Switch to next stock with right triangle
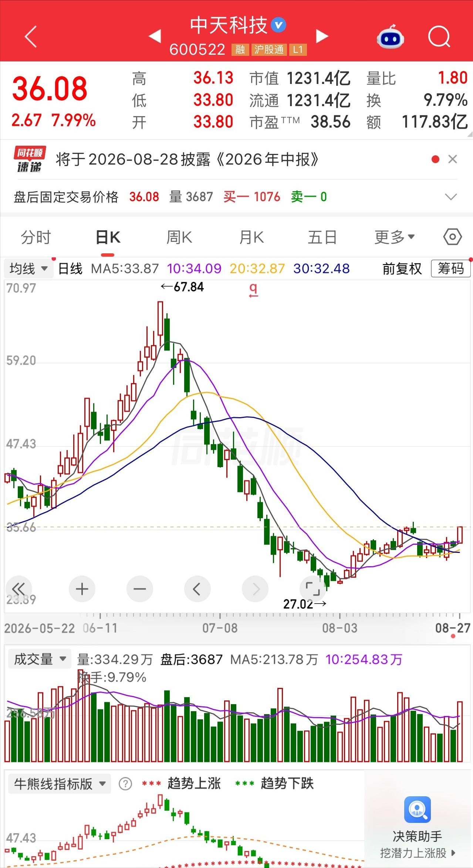Viewport: 473px width, 868px height. pos(322,36)
